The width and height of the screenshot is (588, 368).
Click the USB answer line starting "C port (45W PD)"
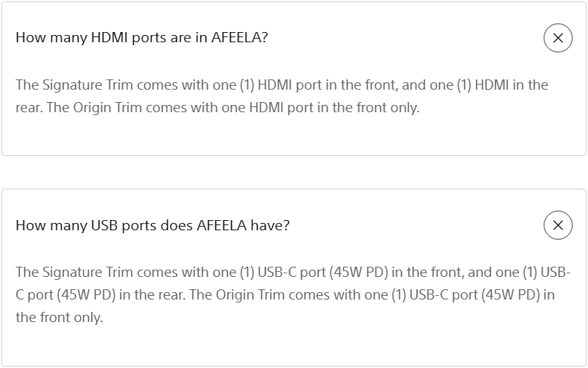click(x=285, y=295)
